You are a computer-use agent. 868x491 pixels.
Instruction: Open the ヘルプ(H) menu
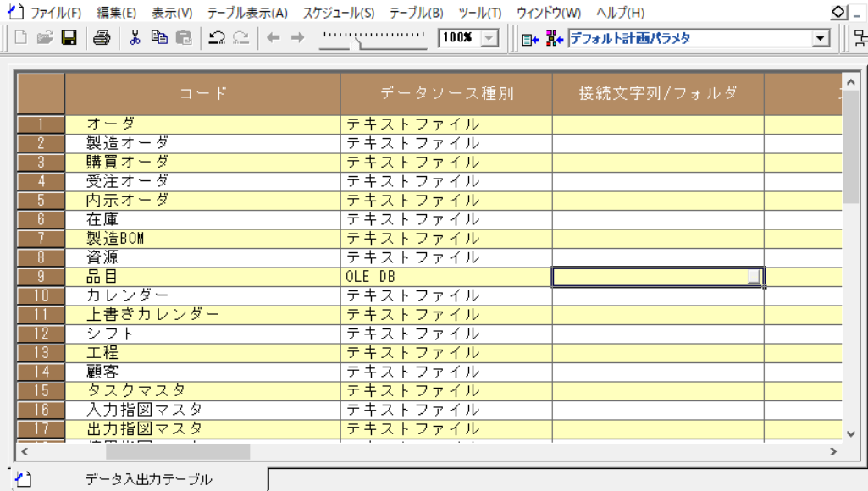click(620, 12)
